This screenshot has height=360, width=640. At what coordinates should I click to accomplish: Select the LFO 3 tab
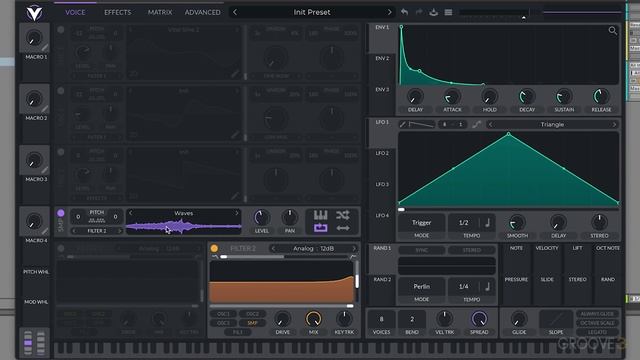[x=382, y=184]
